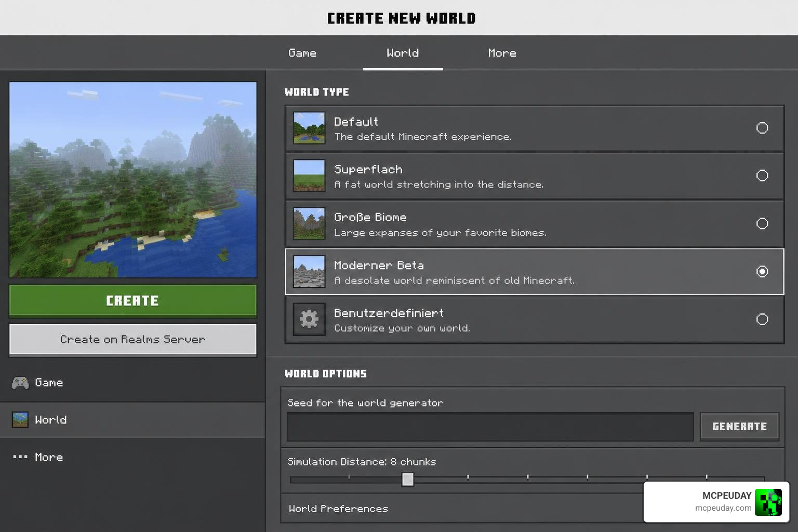Click the 'World Preferences' text

(x=338, y=509)
